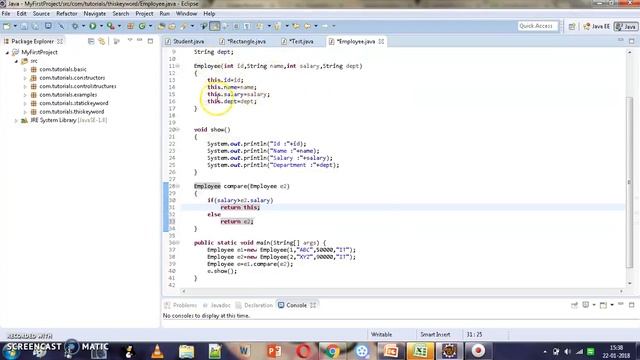640x360 pixels.
Task: Open Opera browser from the taskbar
Action: (x=303, y=351)
